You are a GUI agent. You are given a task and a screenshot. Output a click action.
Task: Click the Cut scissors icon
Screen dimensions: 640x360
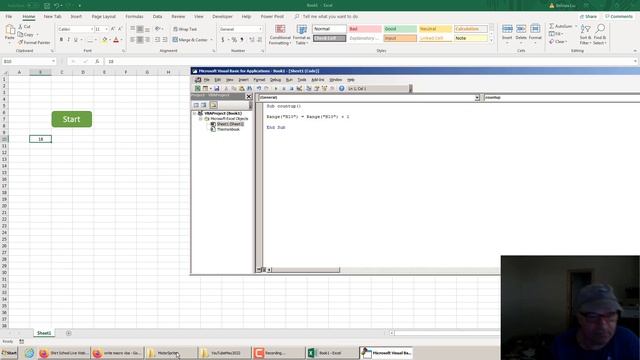click(x=20, y=27)
